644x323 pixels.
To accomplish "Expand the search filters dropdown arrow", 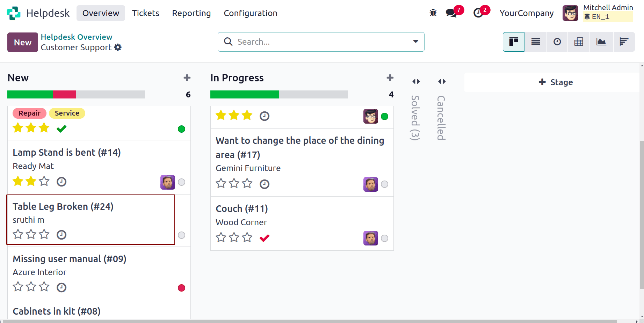I will (x=415, y=42).
